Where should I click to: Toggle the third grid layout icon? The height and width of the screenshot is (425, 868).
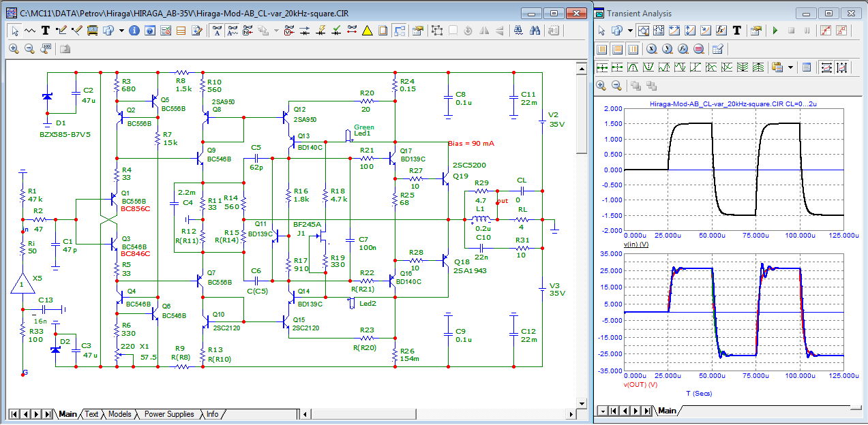633,49
